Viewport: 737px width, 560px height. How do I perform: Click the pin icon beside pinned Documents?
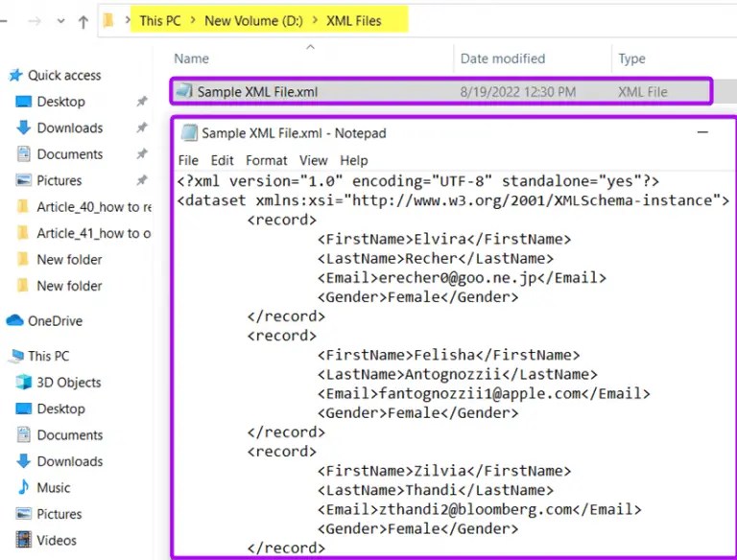141,154
